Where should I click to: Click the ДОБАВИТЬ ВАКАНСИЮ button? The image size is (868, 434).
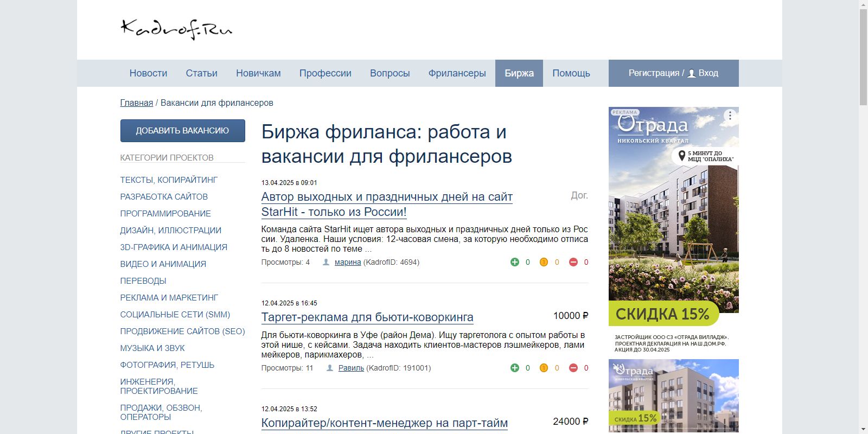[183, 131]
